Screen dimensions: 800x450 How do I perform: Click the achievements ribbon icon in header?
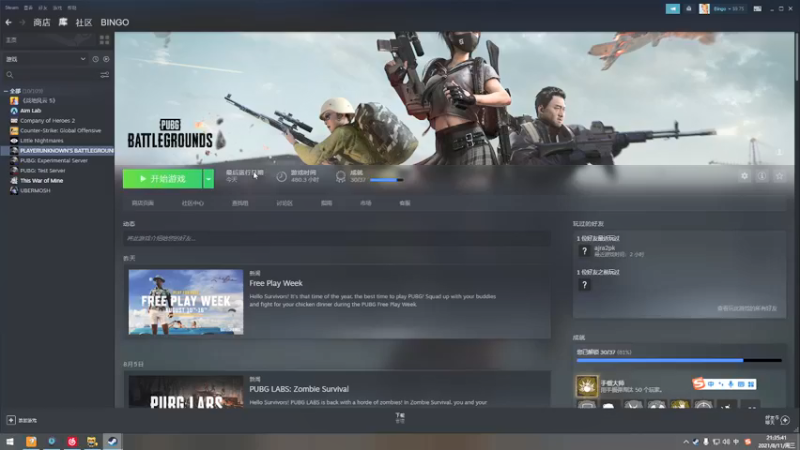click(x=340, y=177)
